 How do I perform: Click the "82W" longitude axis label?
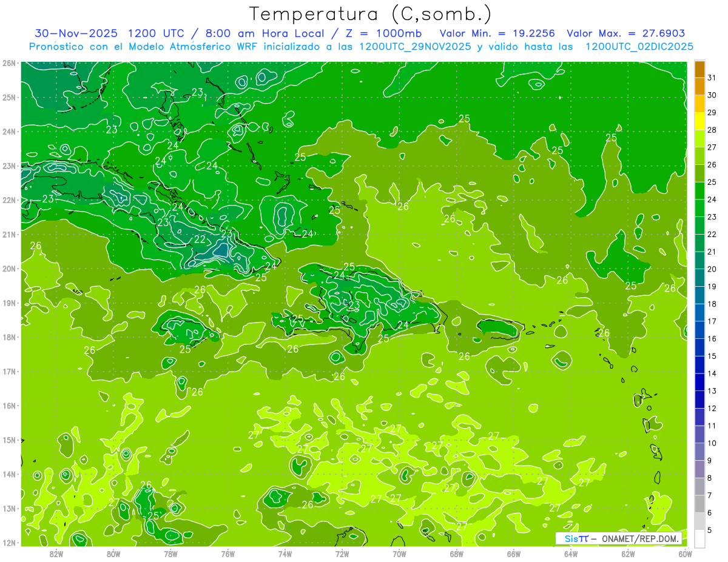click(x=56, y=554)
